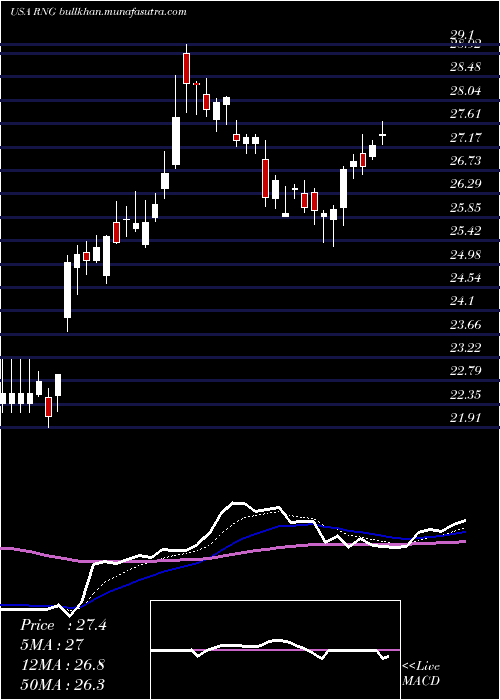Select the 28.48 price axis label

click(465, 67)
